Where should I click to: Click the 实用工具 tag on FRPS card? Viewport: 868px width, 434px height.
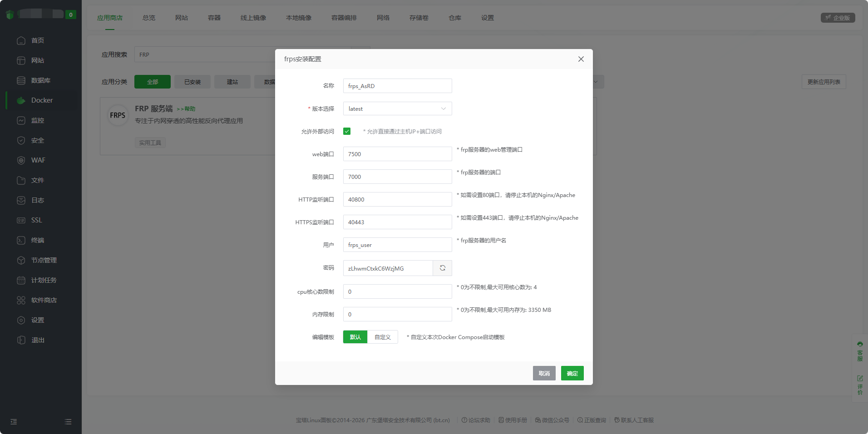pyautogui.click(x=150, y=143)
